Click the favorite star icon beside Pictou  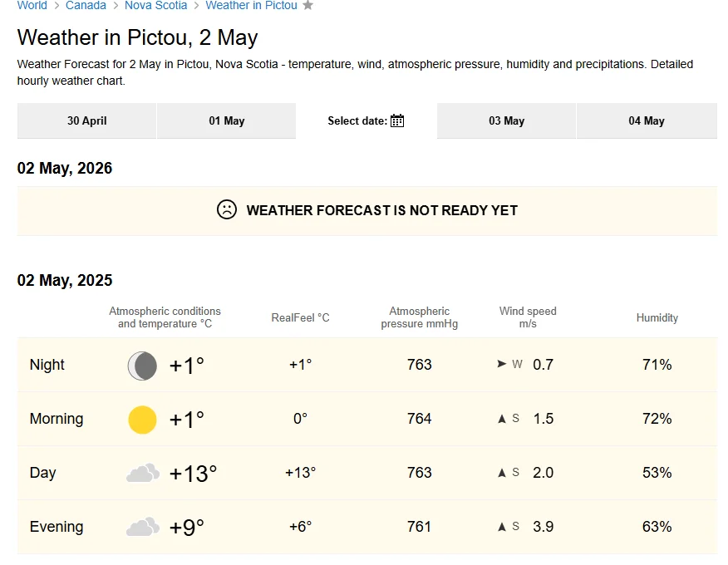pyautogui.click(x=307, y=6)
